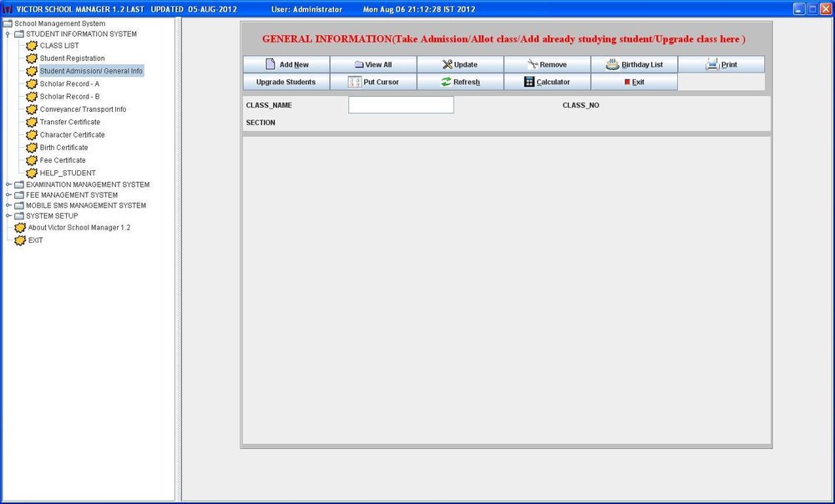Click gear icon beside Scholar Record - B

click(x=32, y=97)
